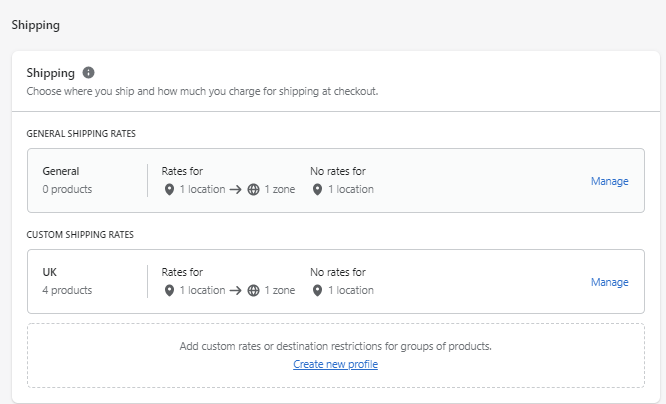Click the globe icon in the General row
The image size is (666, 404).
254,189
